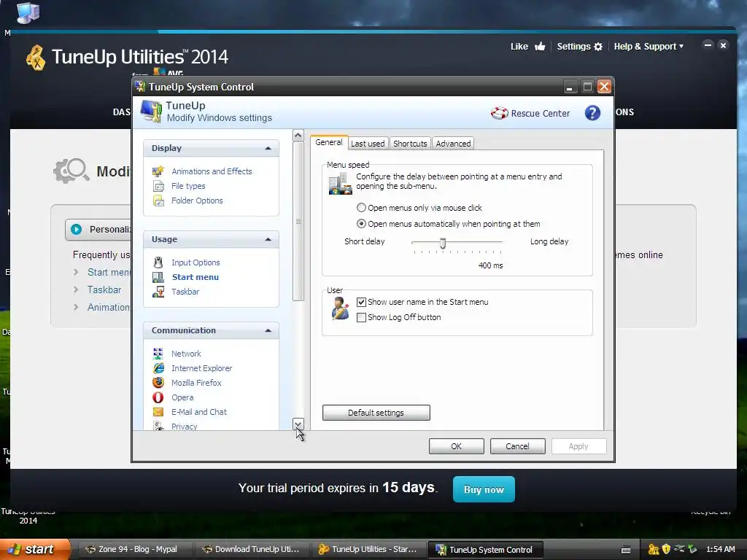Open 'Folder Options' in the Display section
Image resolution: width=747 pixels, height=560 pixels.
[197, 201]
